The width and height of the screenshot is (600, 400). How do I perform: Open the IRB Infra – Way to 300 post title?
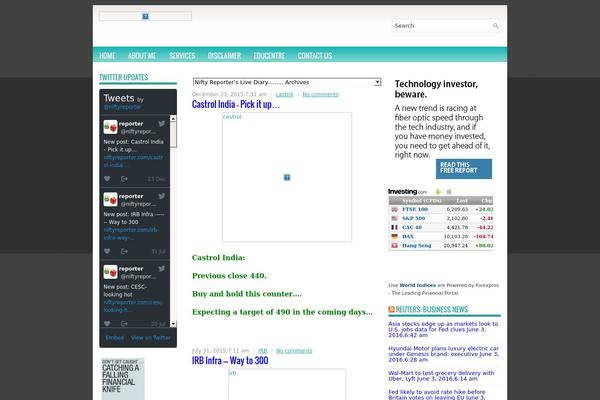(x=230, y=361)
